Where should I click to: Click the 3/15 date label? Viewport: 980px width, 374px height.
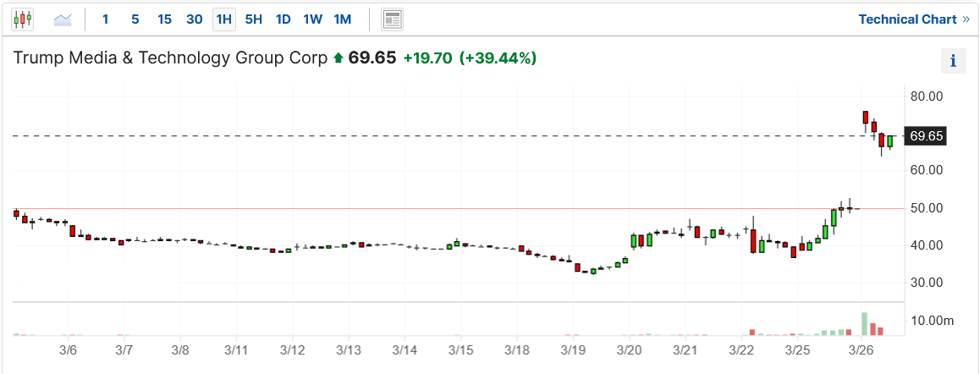point(460,349)
